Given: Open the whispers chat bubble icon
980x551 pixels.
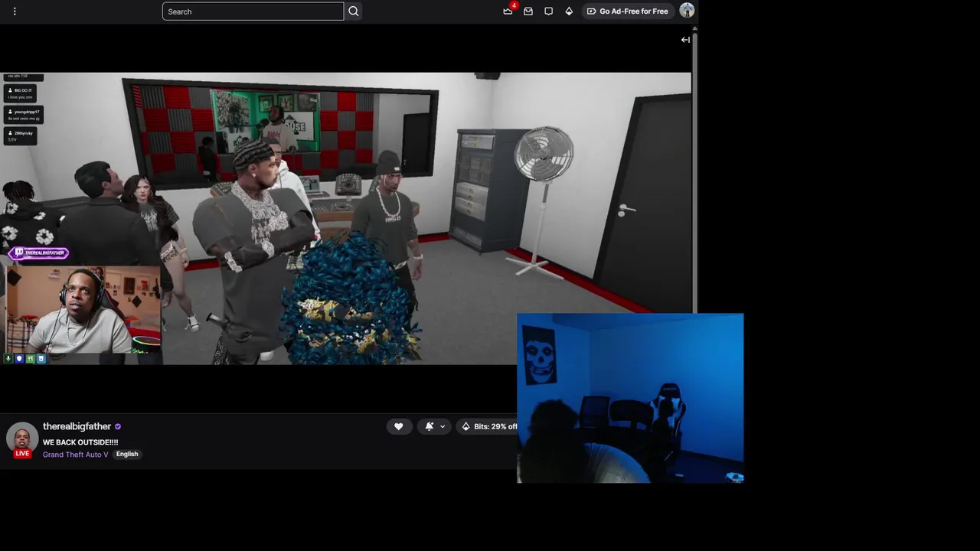Looking at the screenshot, I should 548,11.
